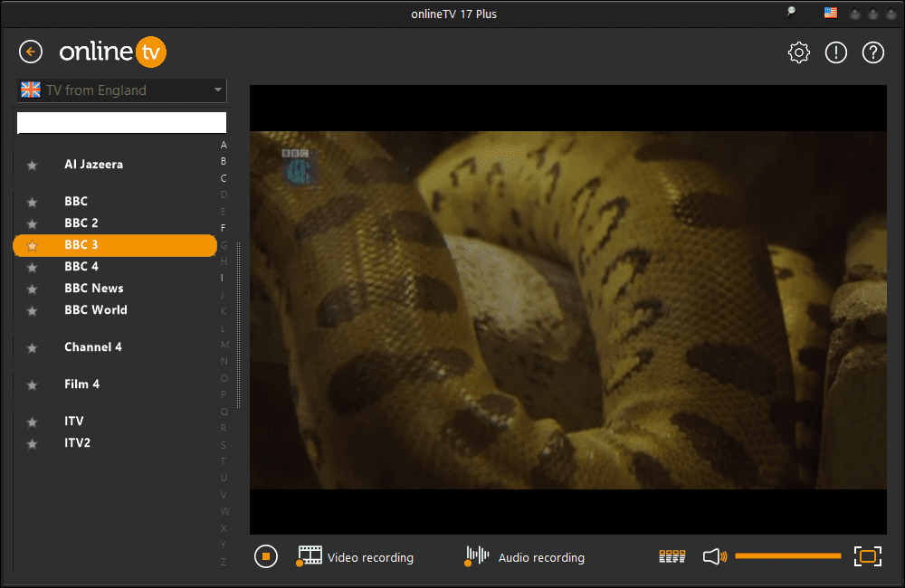Toggle favorite star for BBC 2
905x588 pixels.
(x=33, y=223)
